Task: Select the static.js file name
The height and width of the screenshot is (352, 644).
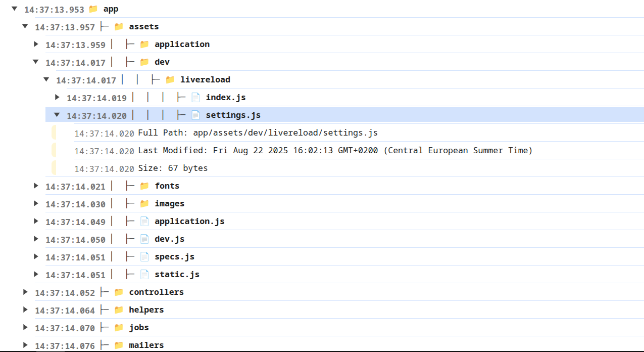Action: pos(177,275)
